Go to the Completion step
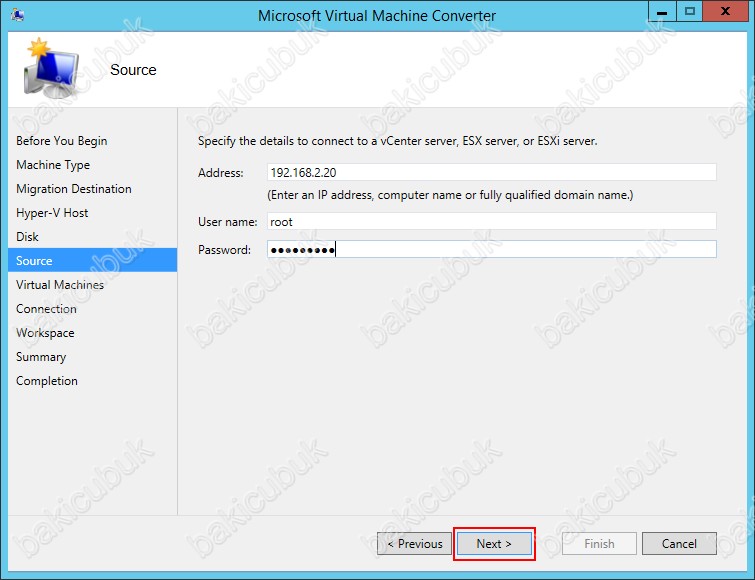The height and width of the screenshot is (580, 755). point(47,381)
